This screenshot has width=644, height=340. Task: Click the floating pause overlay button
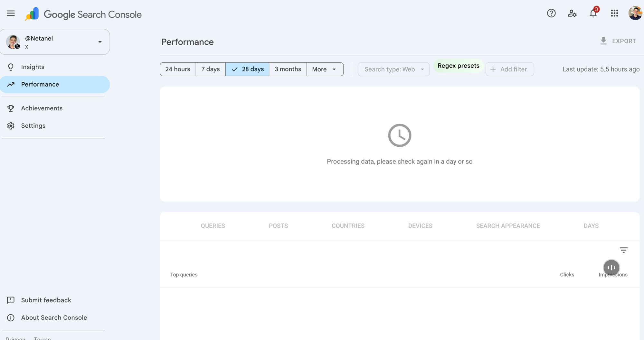(611, 268)
